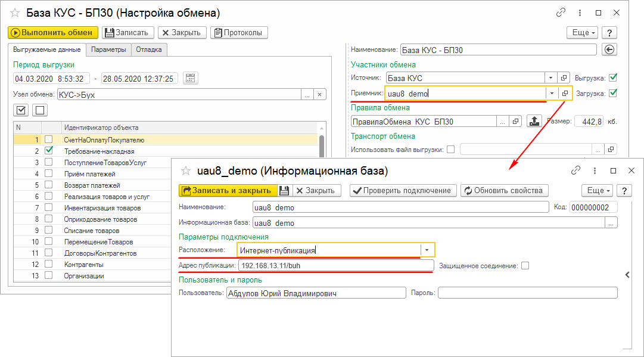This screenshot has height=357, width=644.
Task: Click upload exchange rules icon
Action: [x=534, y=121]
